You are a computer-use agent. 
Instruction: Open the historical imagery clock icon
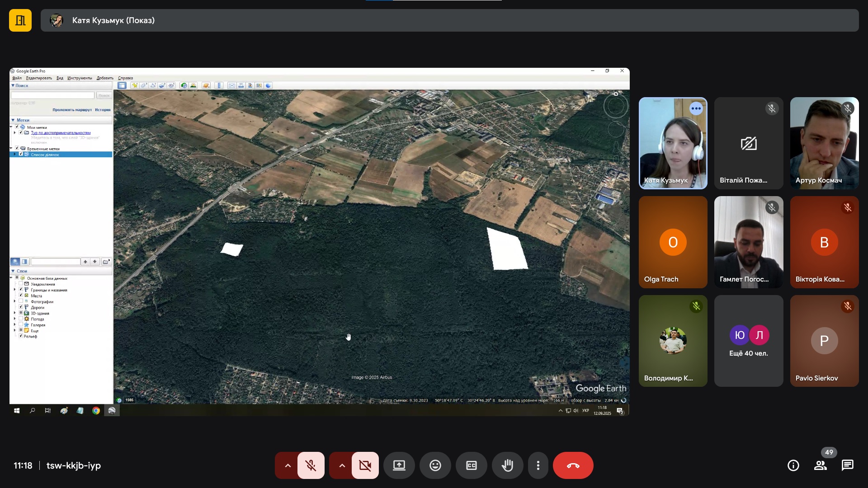coord(184,85)
